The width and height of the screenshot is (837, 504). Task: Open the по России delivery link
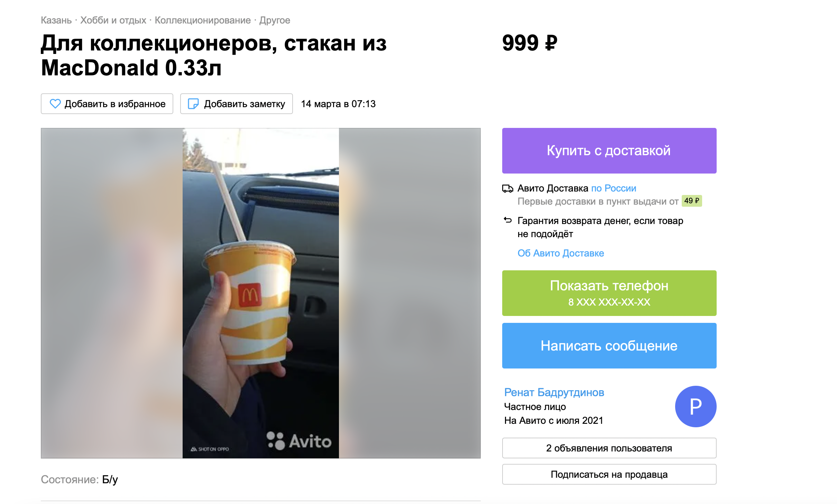(614, 188)
